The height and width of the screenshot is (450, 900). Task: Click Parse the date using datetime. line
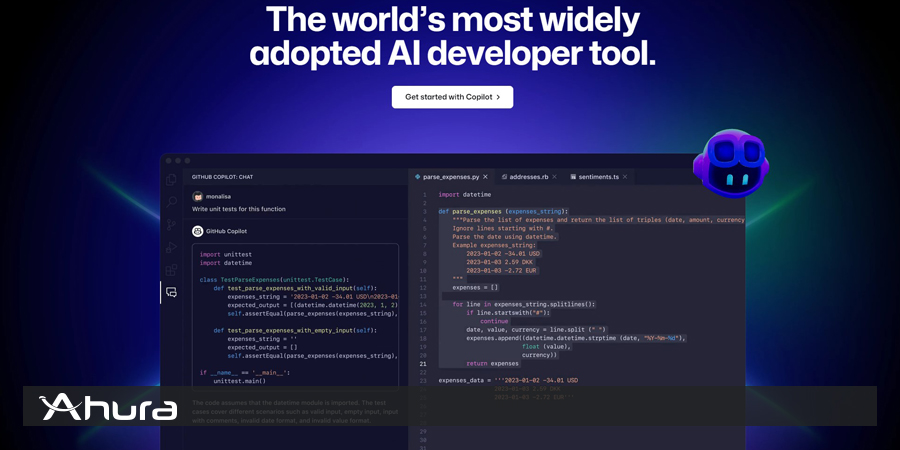(505, 236)
